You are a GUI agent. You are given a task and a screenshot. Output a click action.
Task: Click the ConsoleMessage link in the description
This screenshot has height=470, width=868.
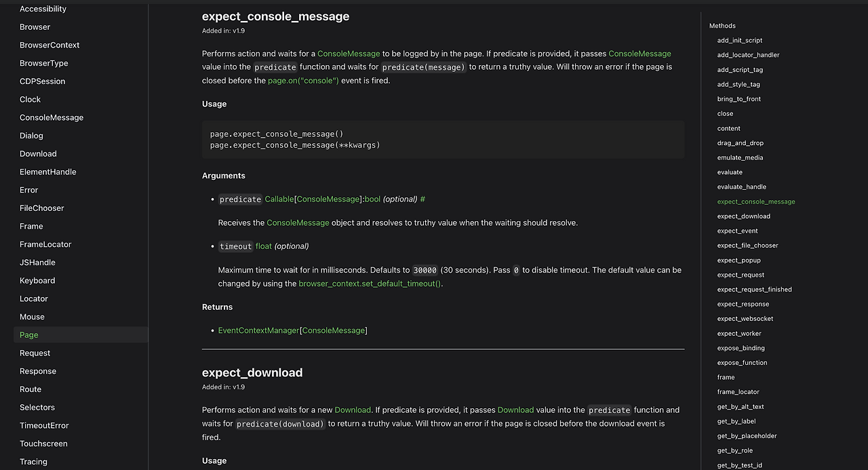click(348, 54)
